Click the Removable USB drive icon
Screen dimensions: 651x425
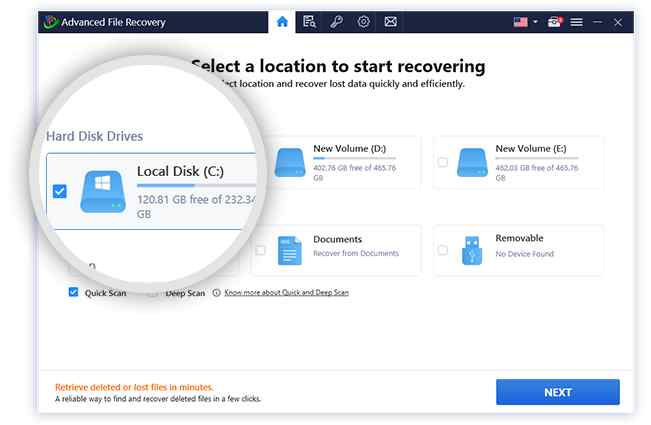click(470, 250)
